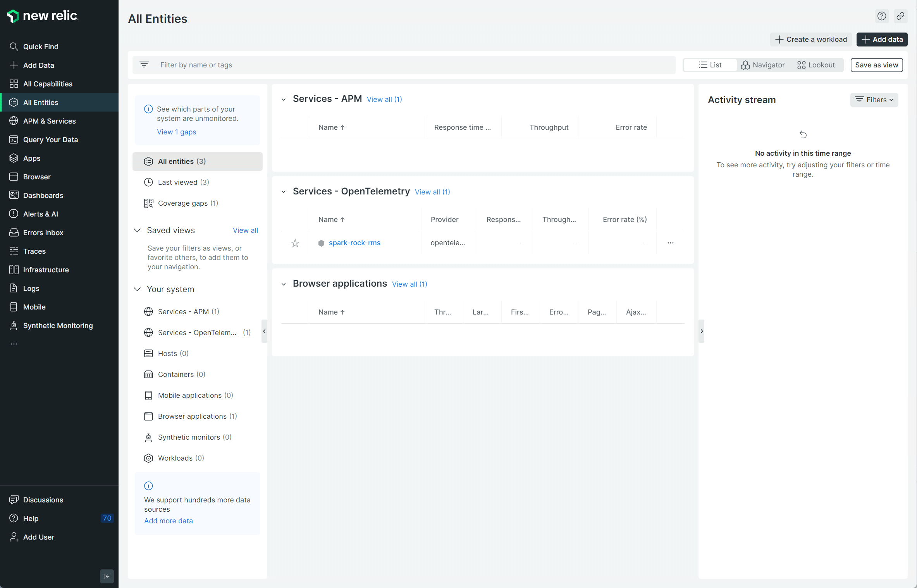Open the spark-rock-rms entity

point(354,243)
